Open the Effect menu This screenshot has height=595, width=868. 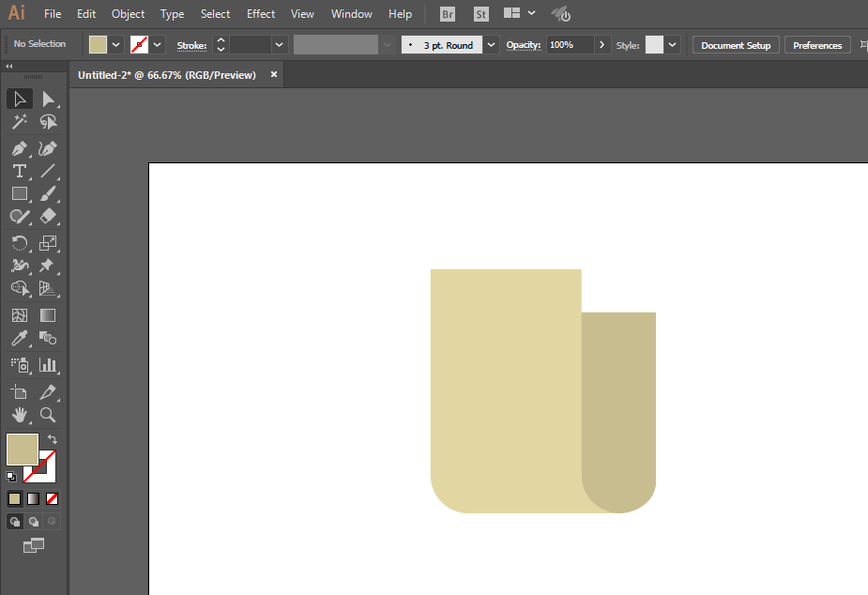coord(261,14)
